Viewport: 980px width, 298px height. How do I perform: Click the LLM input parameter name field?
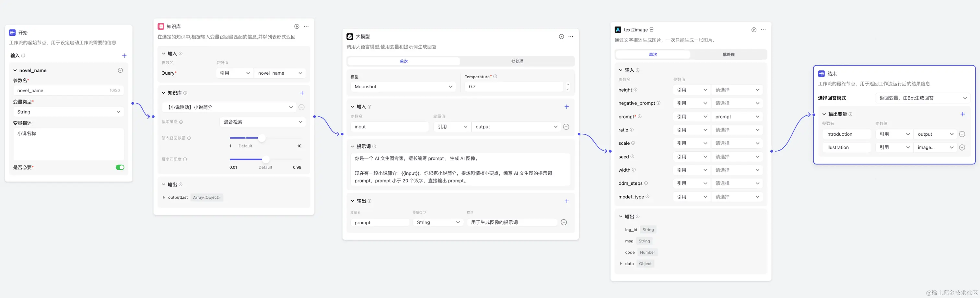coord(390,127)
